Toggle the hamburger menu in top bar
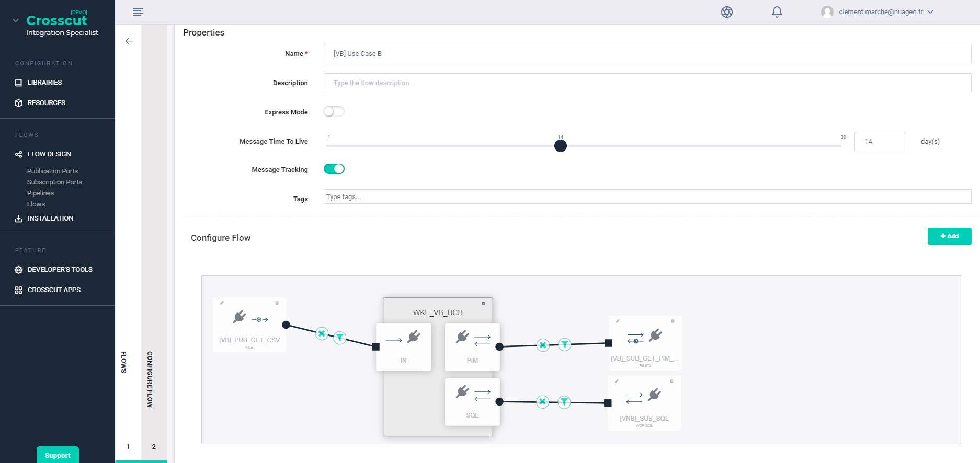This screenshot has width=980, height=463. tap(138, 12)
